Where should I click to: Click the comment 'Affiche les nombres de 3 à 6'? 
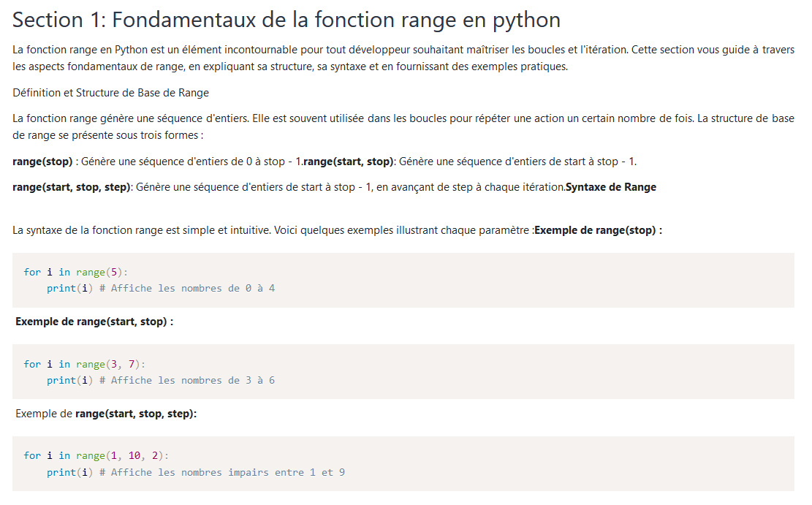[193, 380]
